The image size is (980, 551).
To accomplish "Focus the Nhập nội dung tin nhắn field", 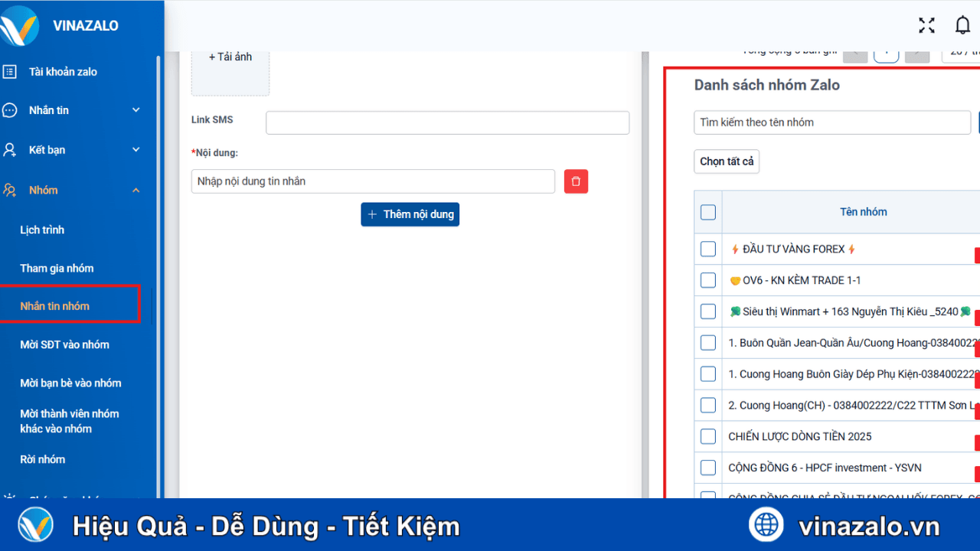I will point(373,181).
